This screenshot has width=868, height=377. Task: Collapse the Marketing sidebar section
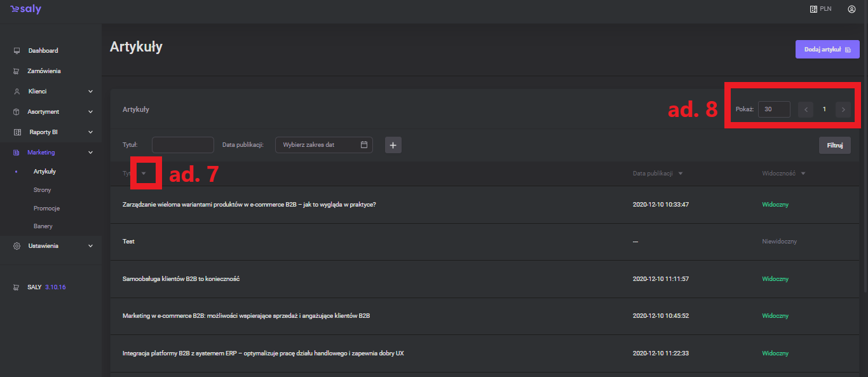point(90,153)
